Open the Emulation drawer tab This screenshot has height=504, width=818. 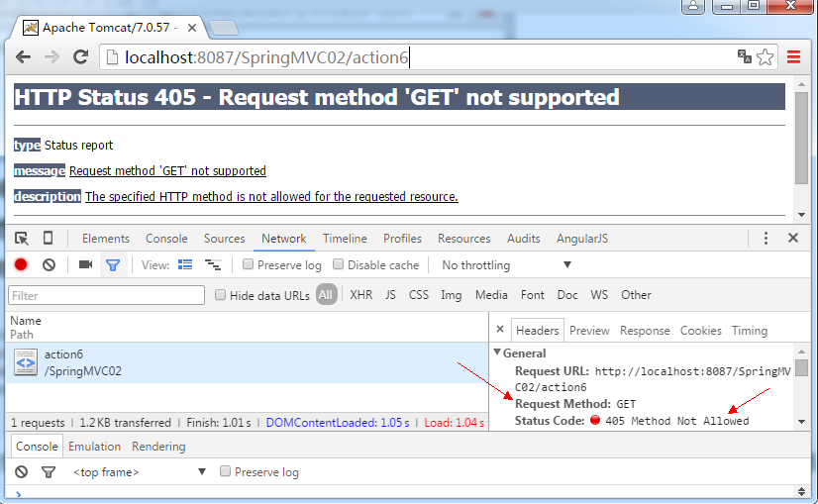pyautogui.click(x=94, y=447)
